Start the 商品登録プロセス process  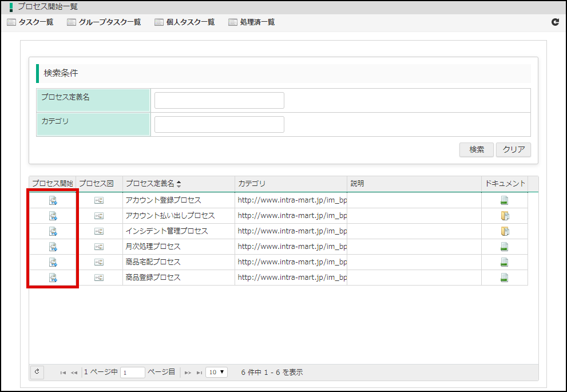point(53,278)
